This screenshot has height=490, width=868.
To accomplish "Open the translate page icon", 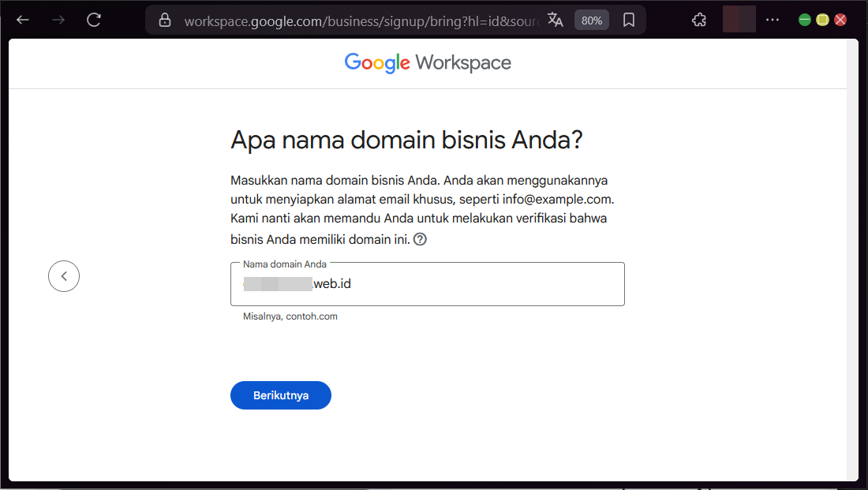I will point(556,20).
